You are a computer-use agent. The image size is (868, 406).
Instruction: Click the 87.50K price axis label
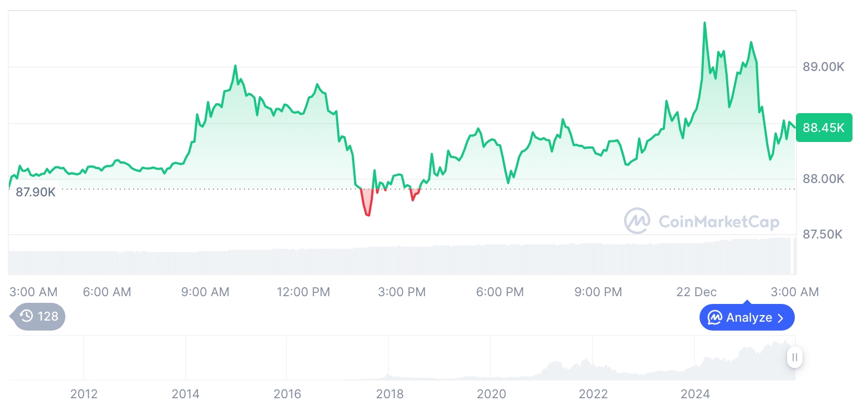823,235
